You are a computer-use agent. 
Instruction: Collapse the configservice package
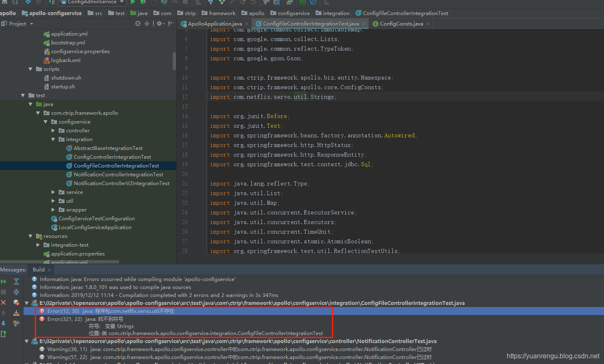click(x=46, y=122)
